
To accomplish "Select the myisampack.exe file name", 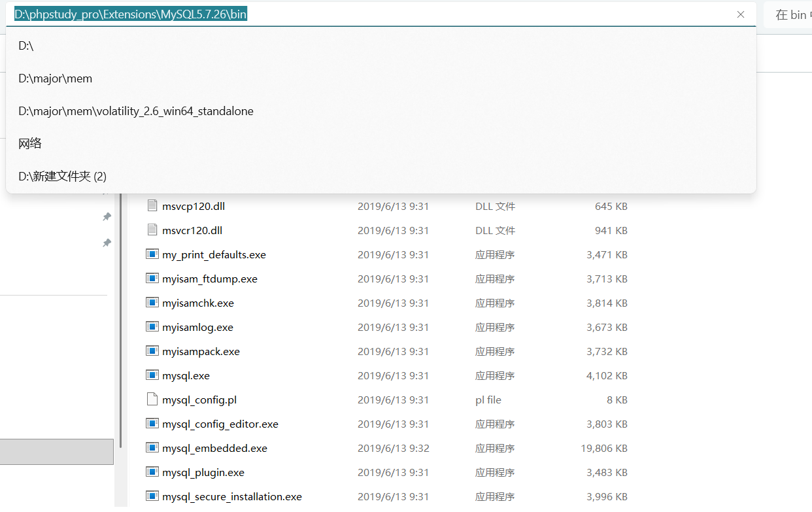I will pyautogui.click(x=201, y=351).
